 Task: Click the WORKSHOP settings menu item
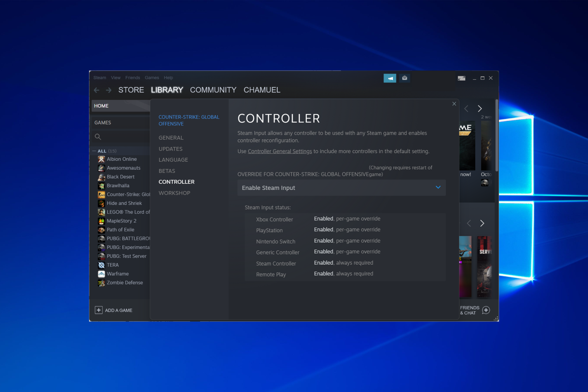tap(174, 193)
